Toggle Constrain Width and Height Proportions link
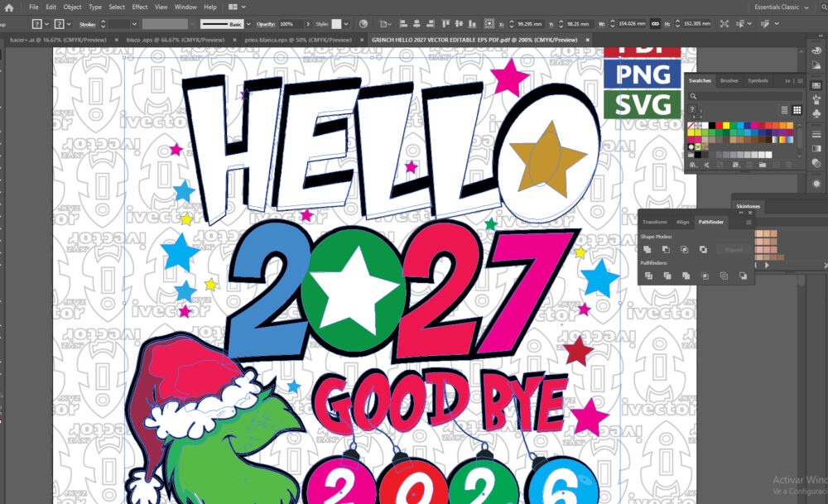The width and height of the screenshot is (828, 504). coord(655,24)
